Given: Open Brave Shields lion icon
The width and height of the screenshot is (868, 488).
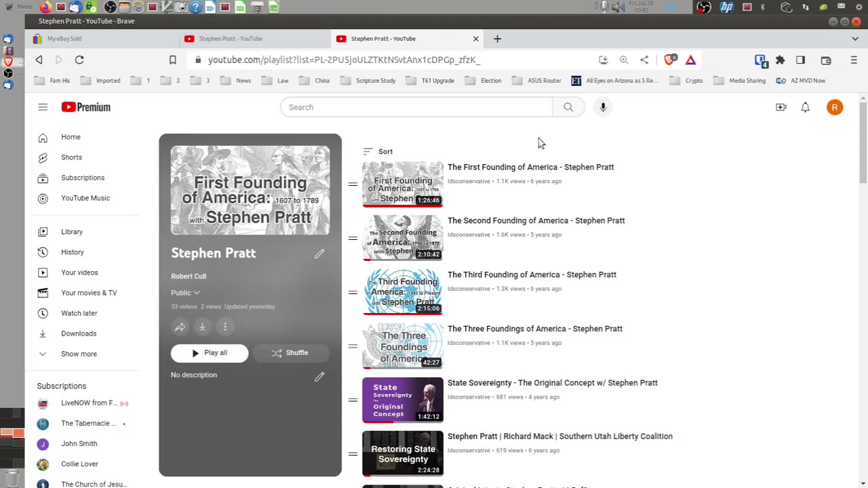Looking at the screenshot, I should (x=669, y=60).
